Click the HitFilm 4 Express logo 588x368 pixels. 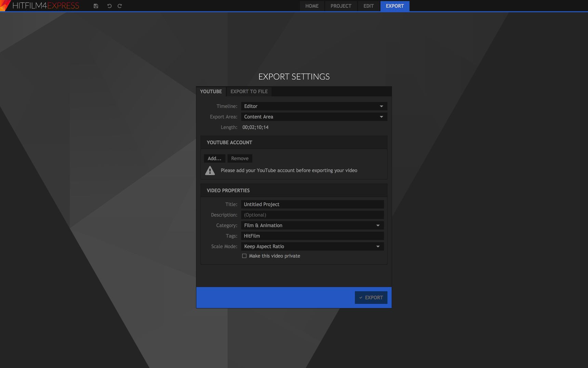point(40,5)
